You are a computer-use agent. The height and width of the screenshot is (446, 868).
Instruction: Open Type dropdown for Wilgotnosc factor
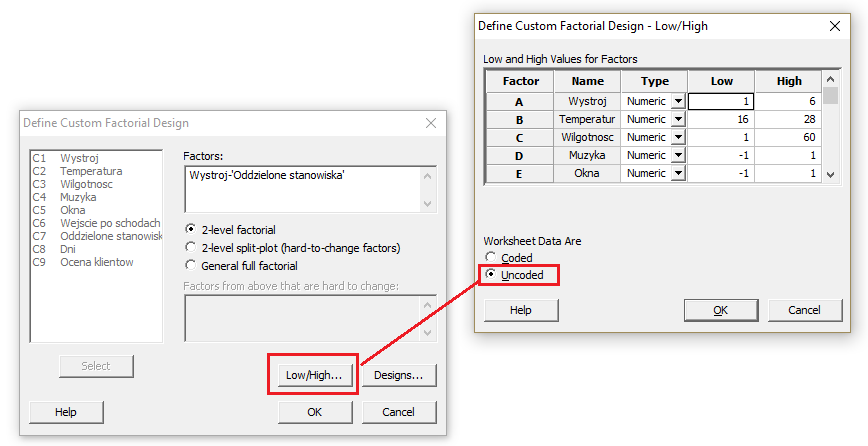point(677,137)
